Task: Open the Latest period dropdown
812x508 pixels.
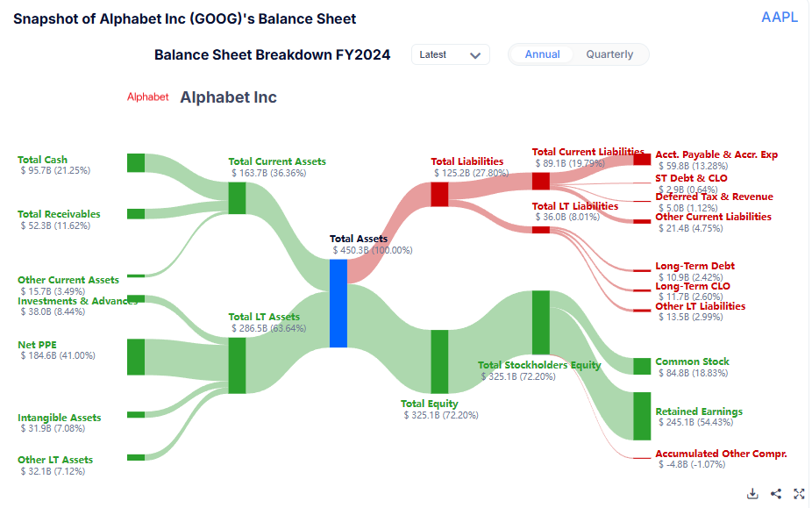Action: (451, 54)
